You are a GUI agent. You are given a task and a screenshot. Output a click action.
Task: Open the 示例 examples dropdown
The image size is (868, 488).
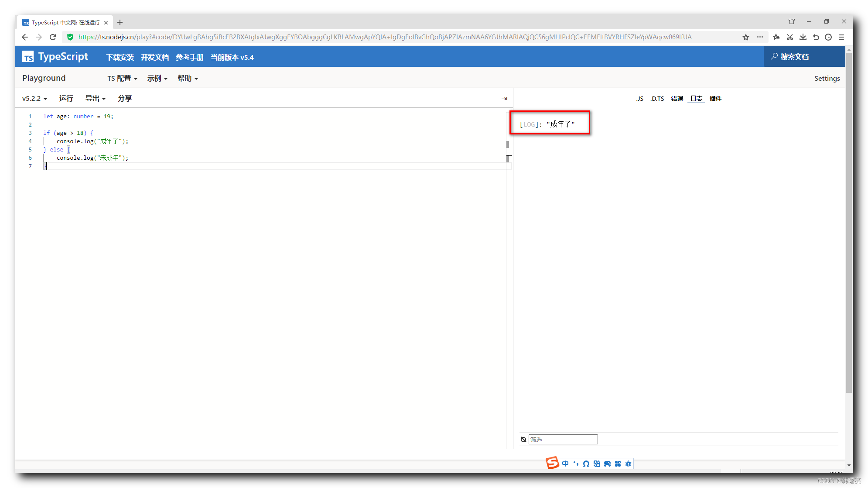(157, 79)
